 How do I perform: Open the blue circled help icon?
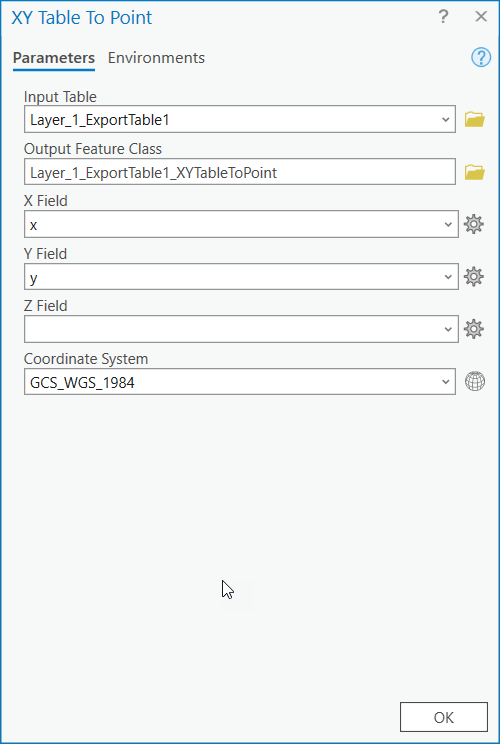[481, 57]
